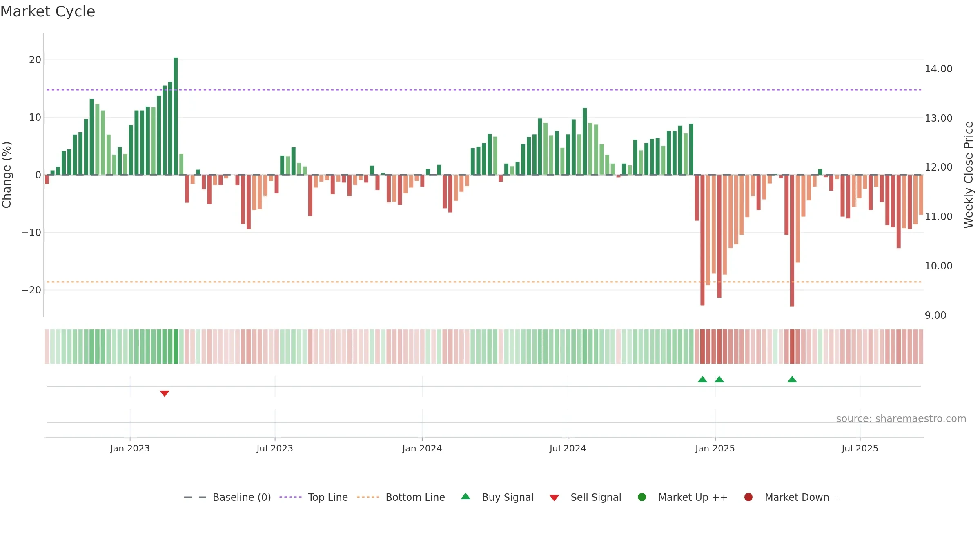Click the Market Cycle chart title
The image size is (980, 551).
pos(48,11)
